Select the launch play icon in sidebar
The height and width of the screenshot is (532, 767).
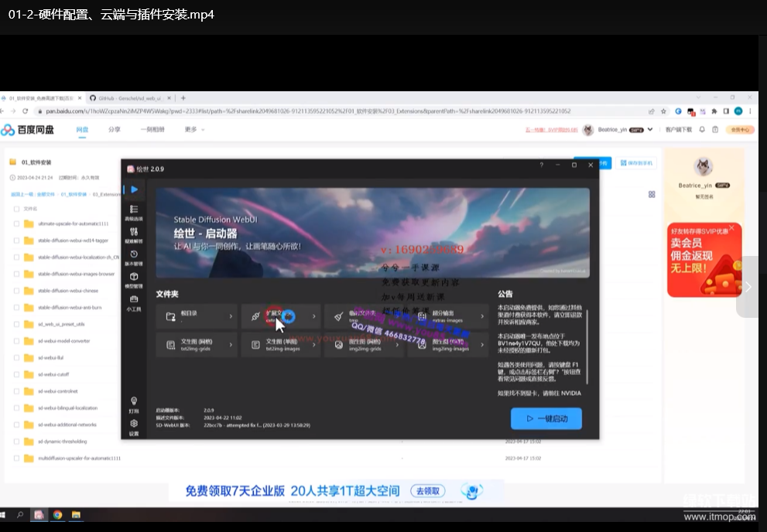134,189
